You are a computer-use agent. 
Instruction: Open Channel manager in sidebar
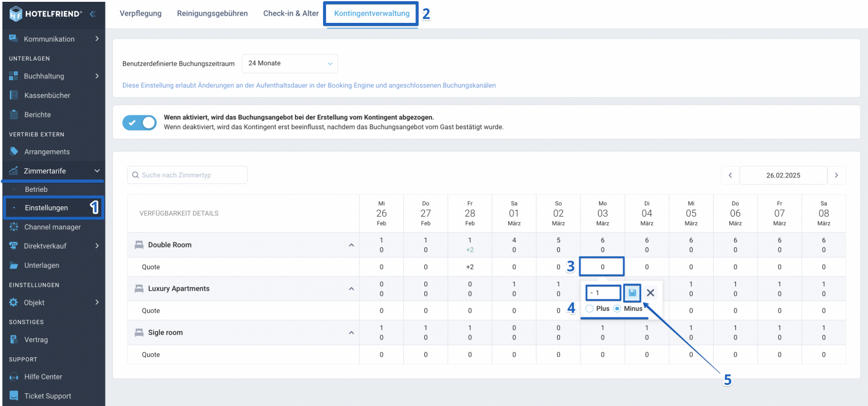[52, 227]
